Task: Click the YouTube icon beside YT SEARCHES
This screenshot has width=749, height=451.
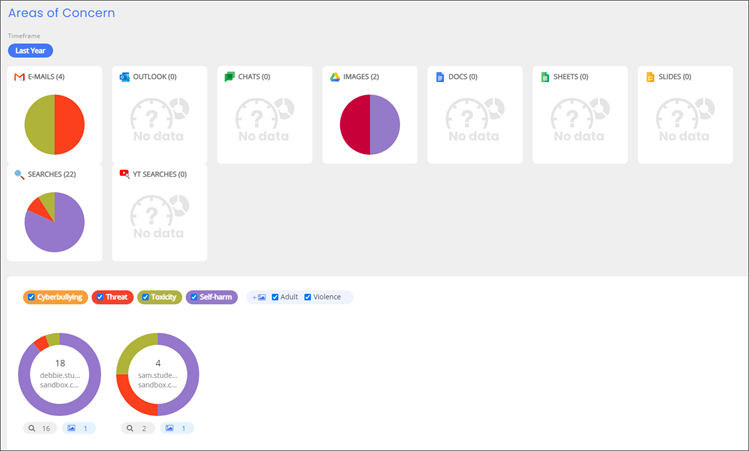Action: coord(124,174)
